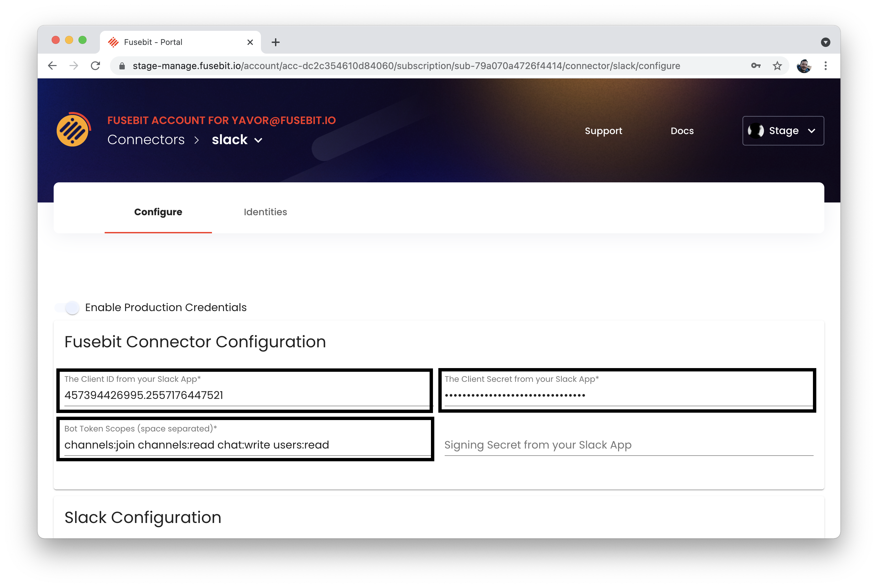Select the Configure tab
The width and height of the screenshot is (878, 588).
coord(158,212)
